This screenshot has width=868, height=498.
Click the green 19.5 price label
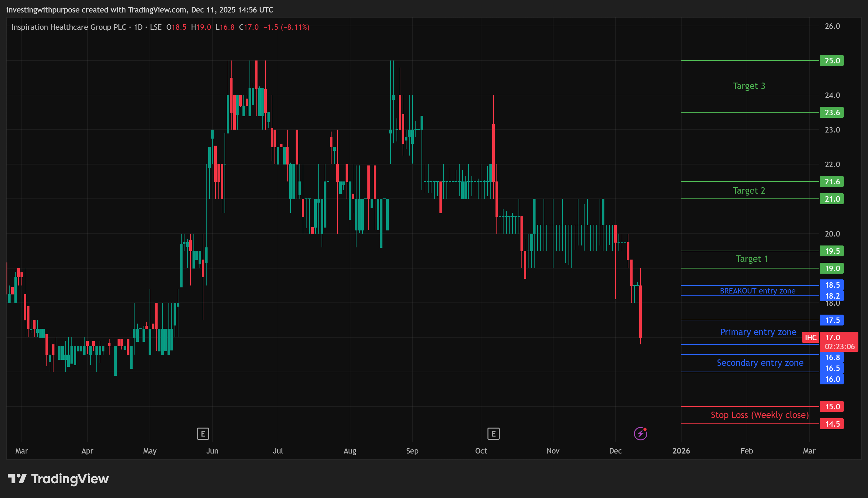coord(832,251)
